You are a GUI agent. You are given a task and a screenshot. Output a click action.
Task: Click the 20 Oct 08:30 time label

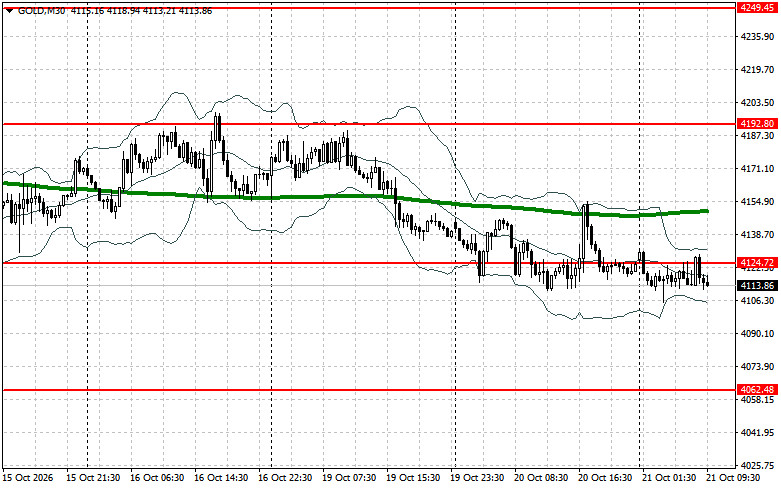[541, 478]
